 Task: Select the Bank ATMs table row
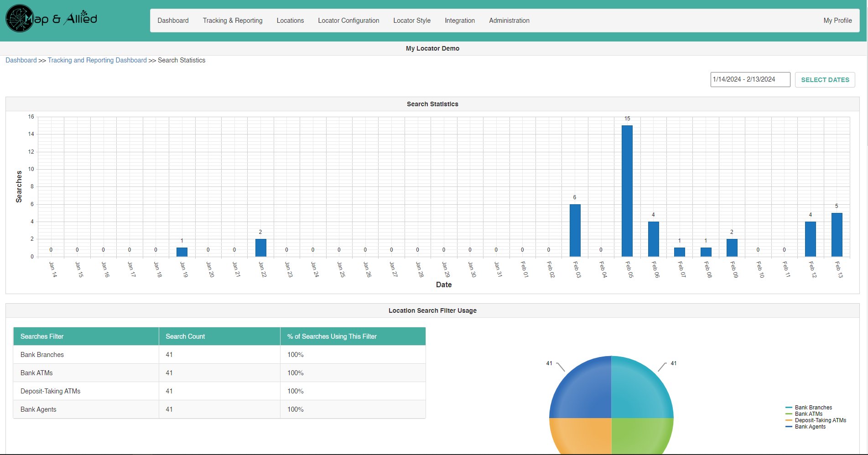(219, 373)
